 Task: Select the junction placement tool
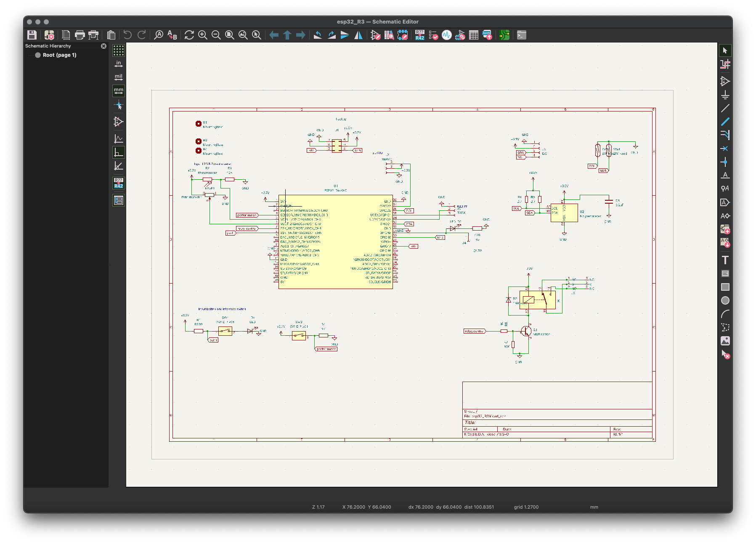tap(725, 162)
